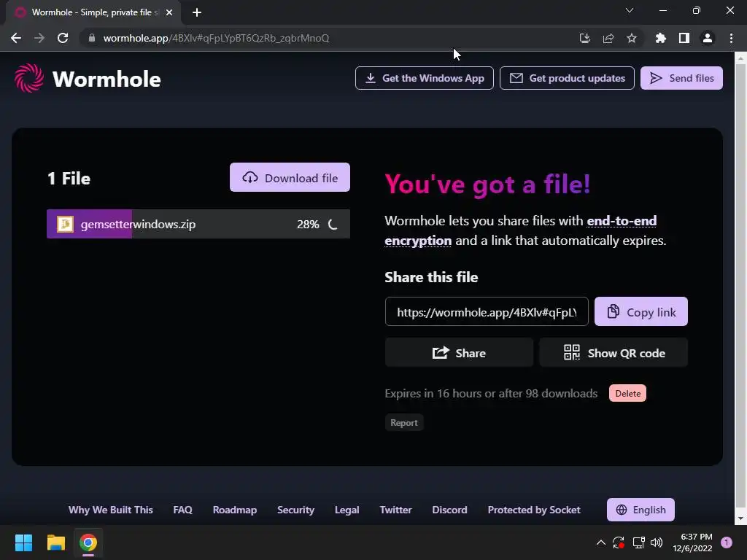Click the Chrome taskbar icon
Viewport: 747px width, 560px height.
click(88, 542)
